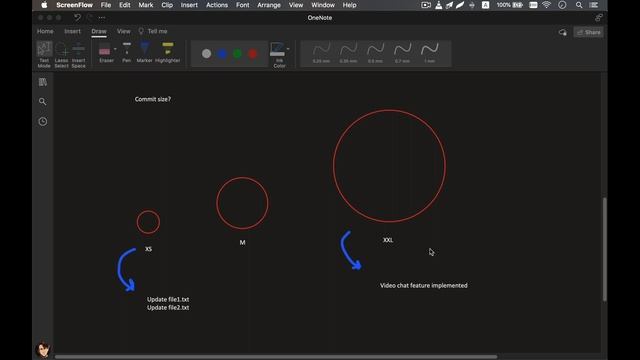The height and width of the screenshot is (360, 640).
Task: Choose the gray ink color
Action: point(207,53)
